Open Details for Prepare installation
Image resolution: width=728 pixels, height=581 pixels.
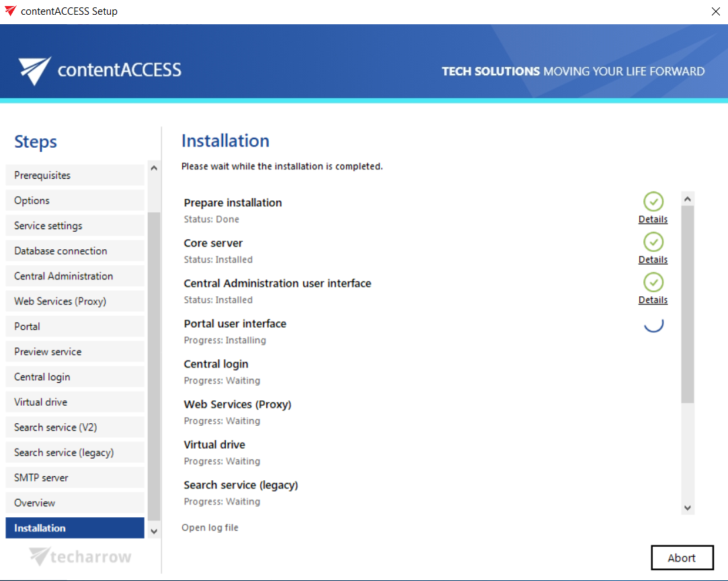click(653, 220)
